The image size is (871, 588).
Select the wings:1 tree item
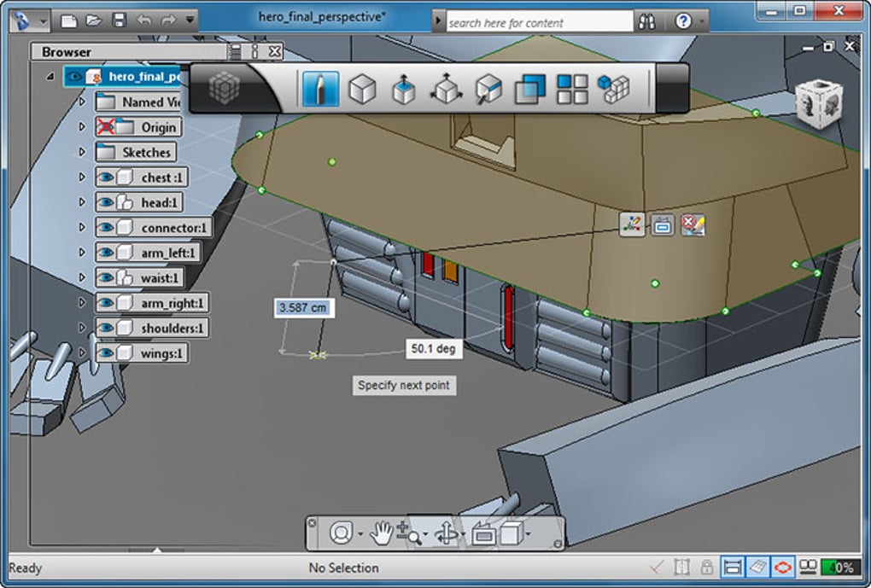click(142, 353)
